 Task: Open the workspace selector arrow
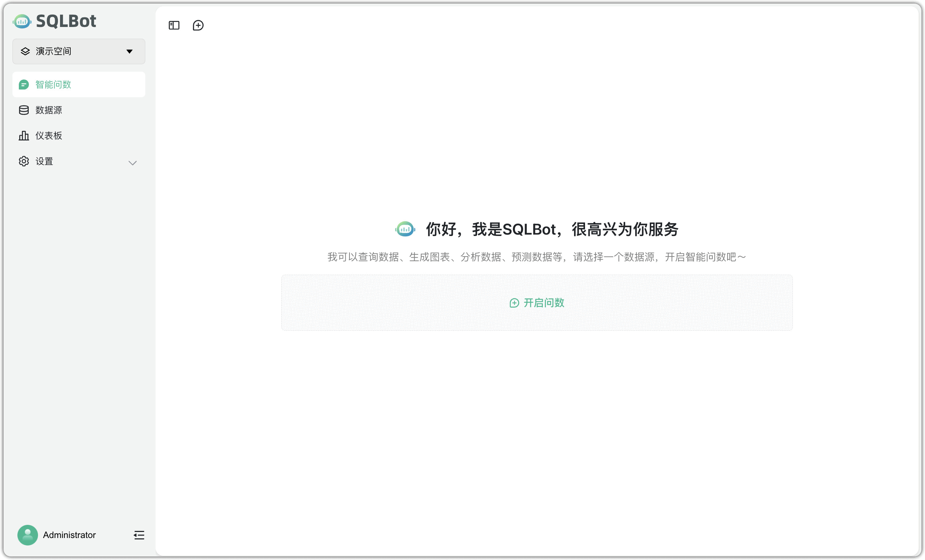point(129,51)
